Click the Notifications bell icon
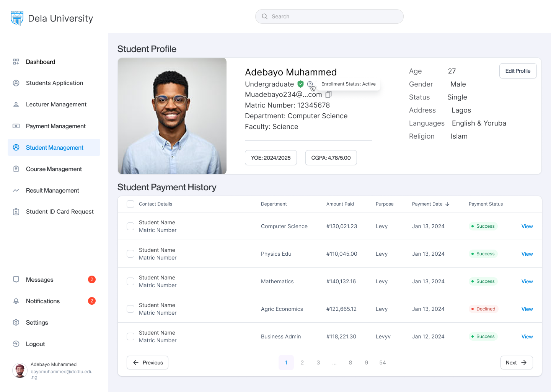The image size is (551, 392). tap(16, 301)
